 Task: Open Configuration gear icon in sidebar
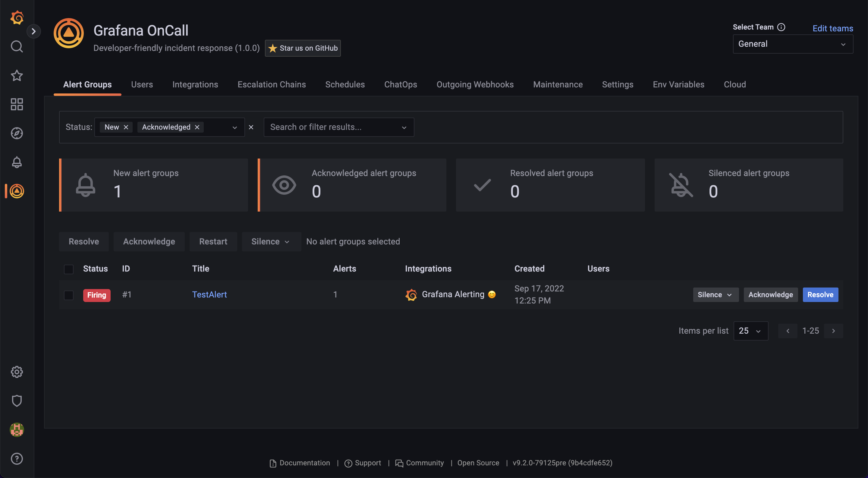(17, 372)
